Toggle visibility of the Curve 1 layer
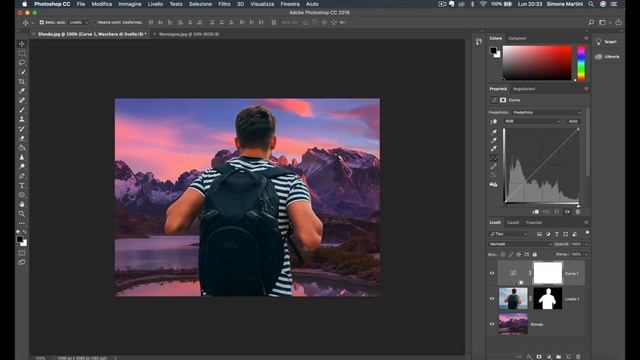 coord(492,273)
